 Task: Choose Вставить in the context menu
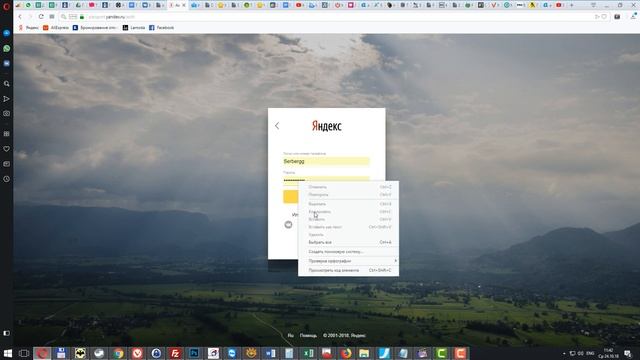tap(349, 219)
